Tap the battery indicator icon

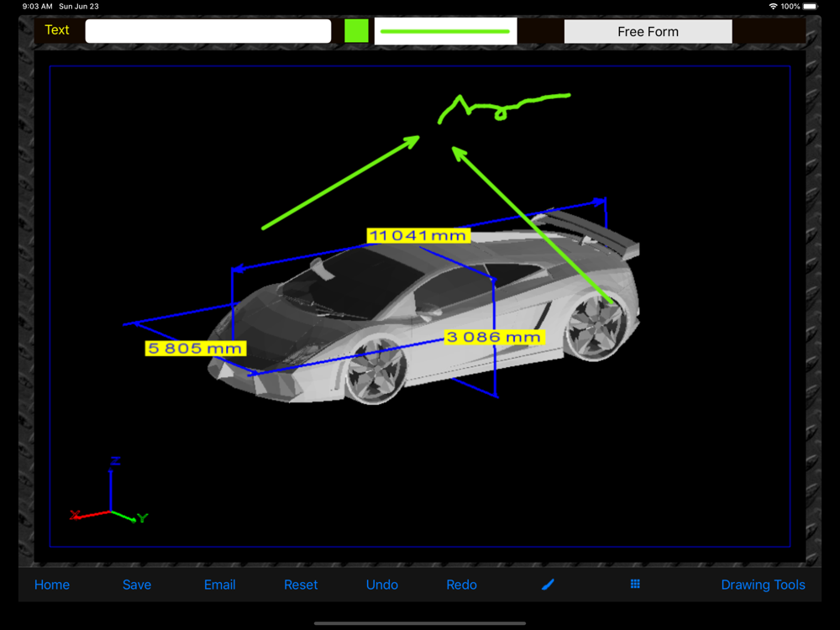tap(810, 7)
